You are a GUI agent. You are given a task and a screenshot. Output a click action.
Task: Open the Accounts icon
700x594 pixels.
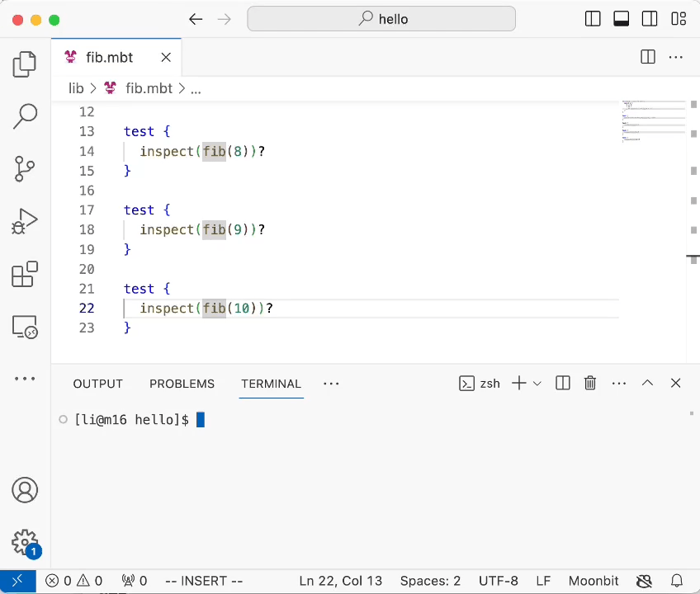click(x=25, y=490)
